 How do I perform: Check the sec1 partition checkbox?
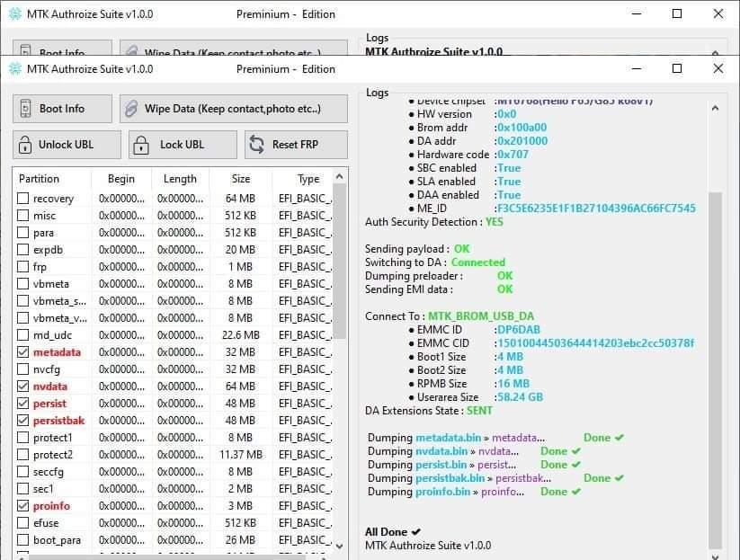tap(22, 488)
